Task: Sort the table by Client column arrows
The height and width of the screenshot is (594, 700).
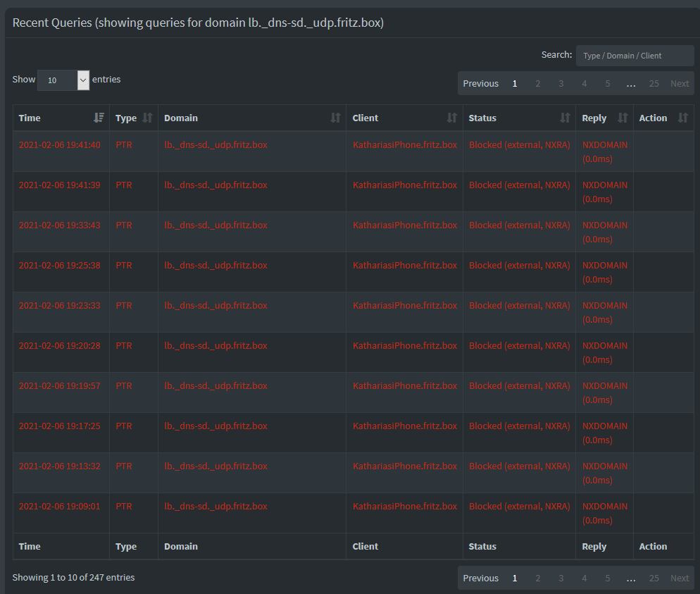Action: [452, 118]
